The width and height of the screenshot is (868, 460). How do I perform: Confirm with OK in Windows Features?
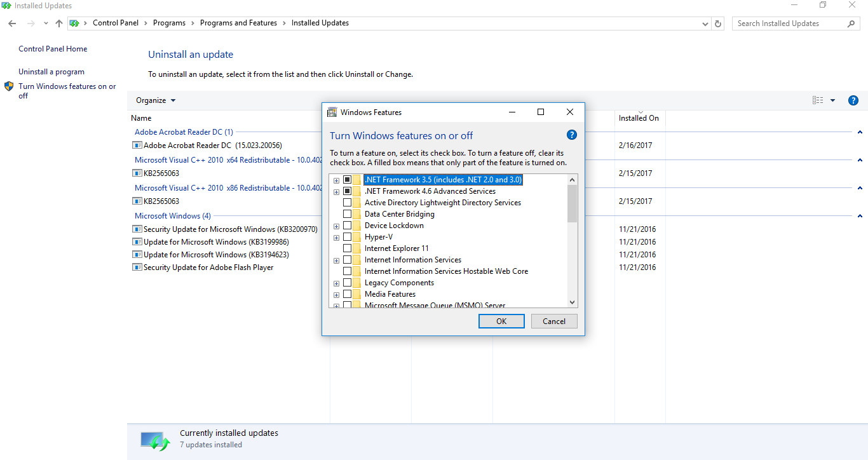click(501, 321)
